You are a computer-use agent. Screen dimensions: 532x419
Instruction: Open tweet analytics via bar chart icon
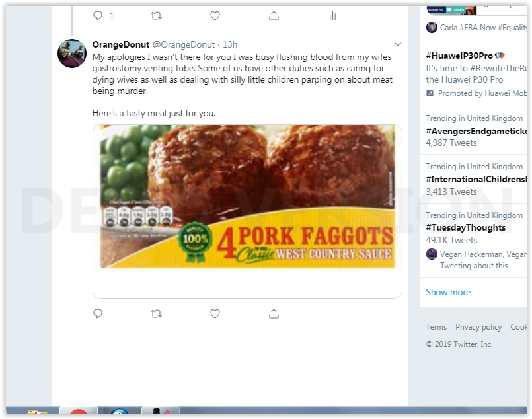[332, 15]
